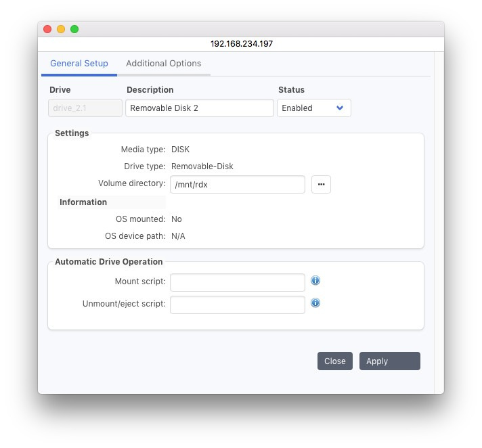Expand the Status dropdown arrow
This screenshot has height=448, width=482.
[340, 108]
